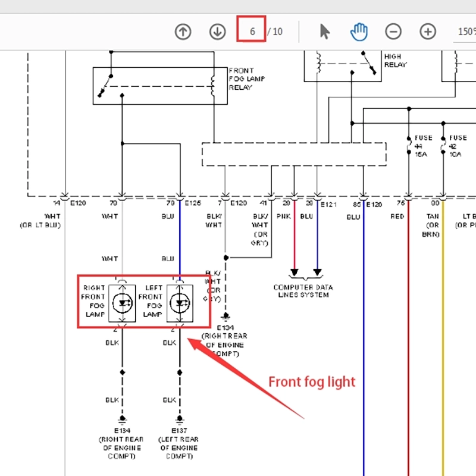Click the red Front fog light annotation
Screen dimensions: 476x476
click(311, 381)
